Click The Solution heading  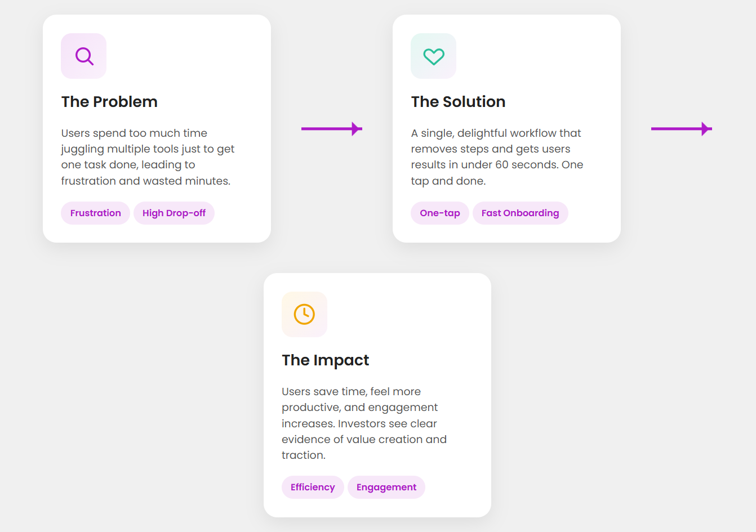[458, 102]
